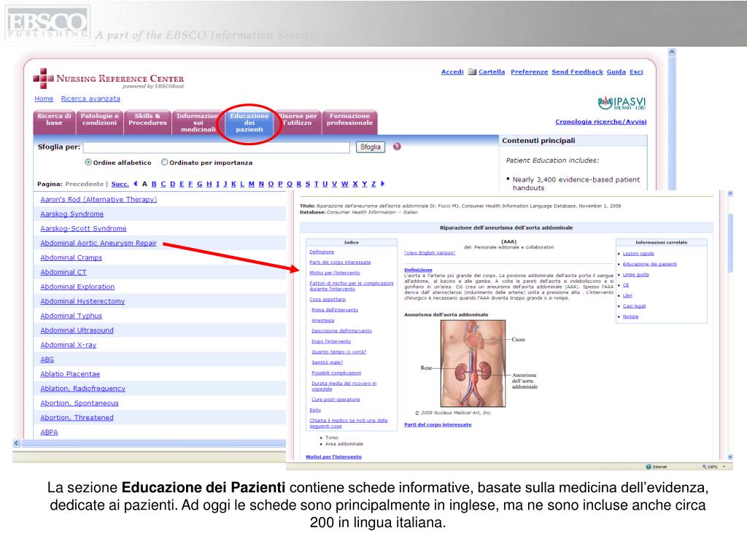
Task: Open Aarskog Syndrome entry
Action: tap(72, 214)
